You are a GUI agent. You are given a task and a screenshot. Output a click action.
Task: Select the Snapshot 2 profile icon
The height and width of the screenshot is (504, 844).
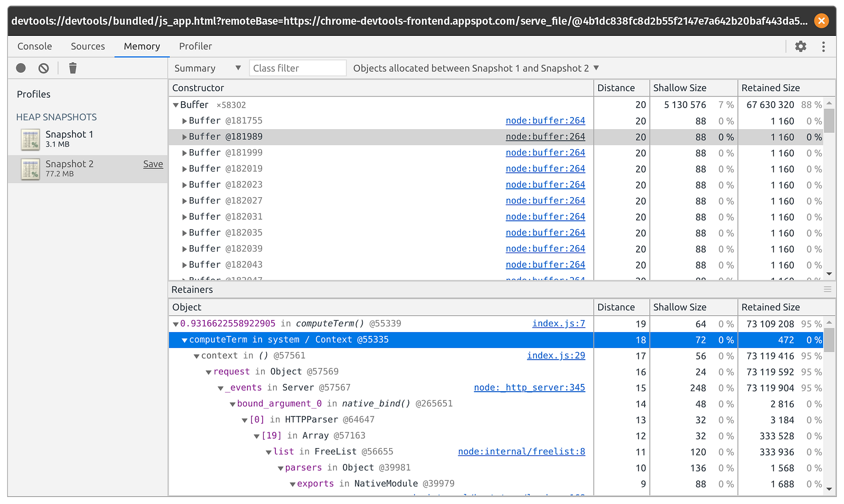pos(31,169)
